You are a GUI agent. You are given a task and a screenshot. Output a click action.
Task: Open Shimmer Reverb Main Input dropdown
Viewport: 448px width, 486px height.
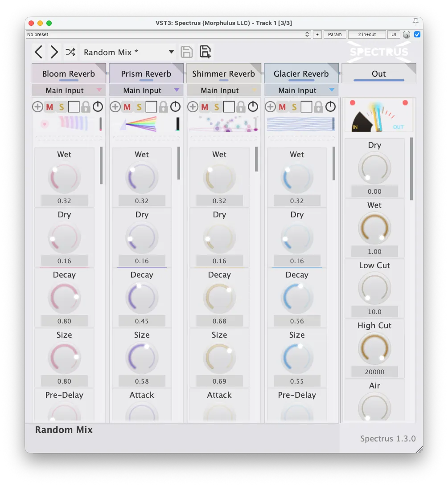click(x=224, y=90)
